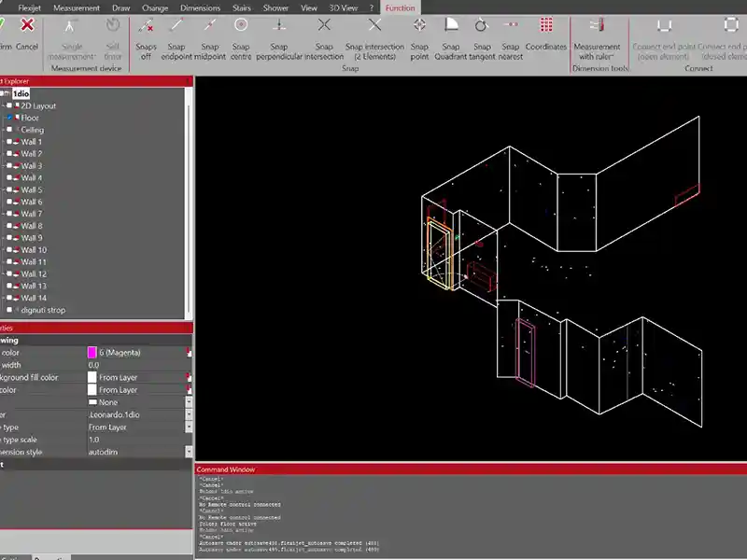
Task: Turn snaps off with Snaps off icon
Action: tap(146, 26)
